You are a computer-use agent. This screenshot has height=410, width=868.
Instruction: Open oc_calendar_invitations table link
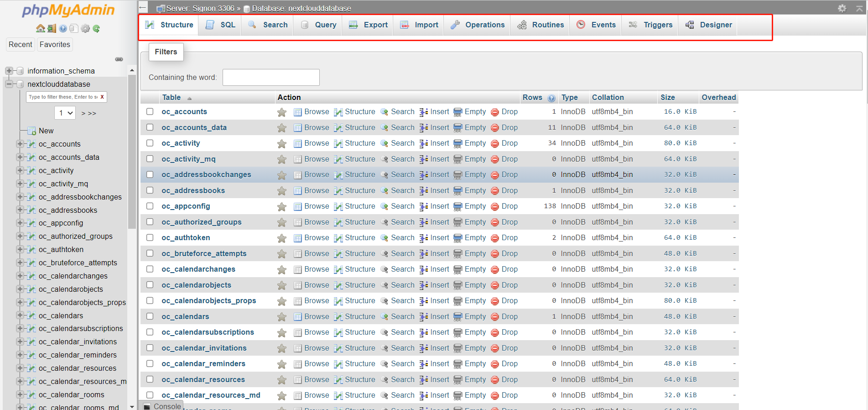204,348
